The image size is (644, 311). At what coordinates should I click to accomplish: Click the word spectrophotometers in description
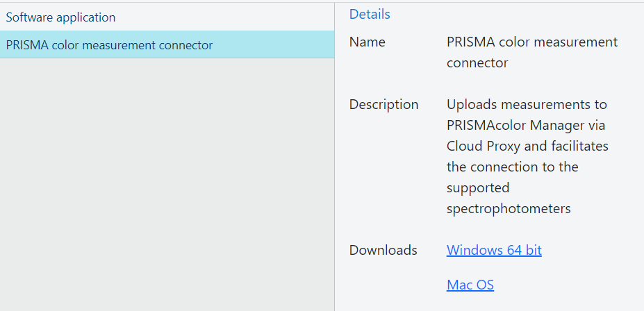[509, 208]
